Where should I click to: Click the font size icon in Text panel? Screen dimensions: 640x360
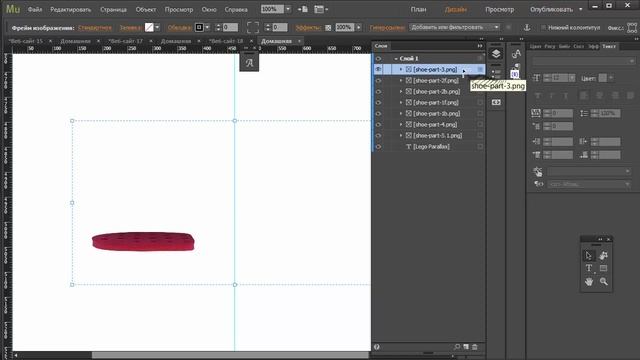[x=536, y=78]
